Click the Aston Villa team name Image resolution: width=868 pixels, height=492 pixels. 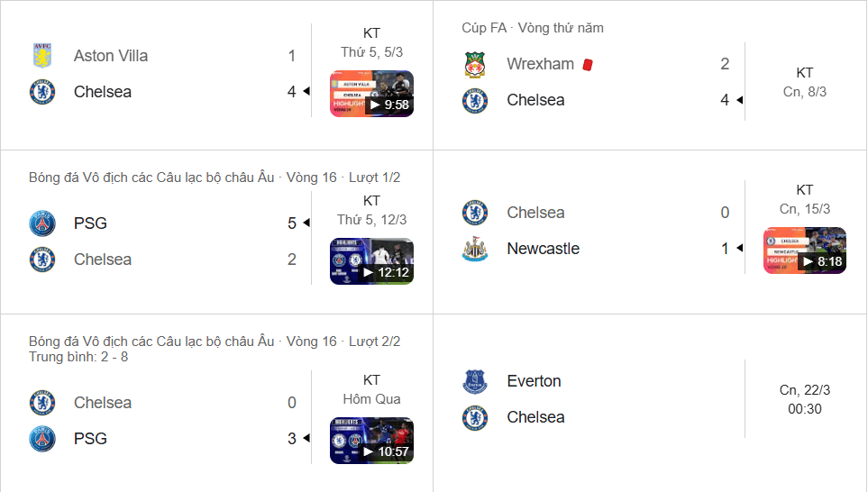pyautogui.click(x=111, y=56)
